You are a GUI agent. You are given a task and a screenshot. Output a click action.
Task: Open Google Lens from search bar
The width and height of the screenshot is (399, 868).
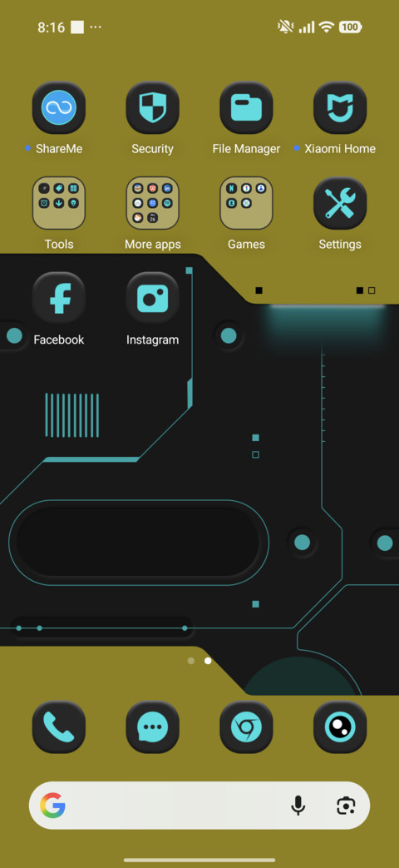point(346,806)
